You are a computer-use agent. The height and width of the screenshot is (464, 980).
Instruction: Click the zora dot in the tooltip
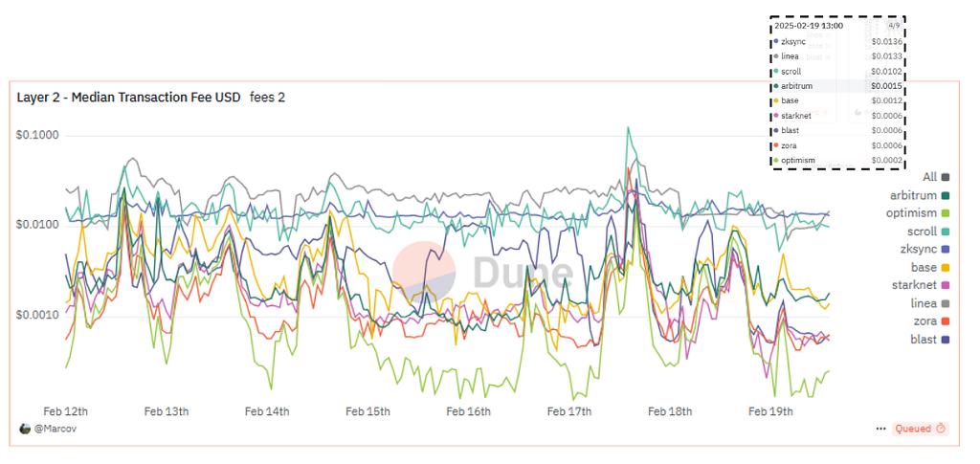(776, 145)
